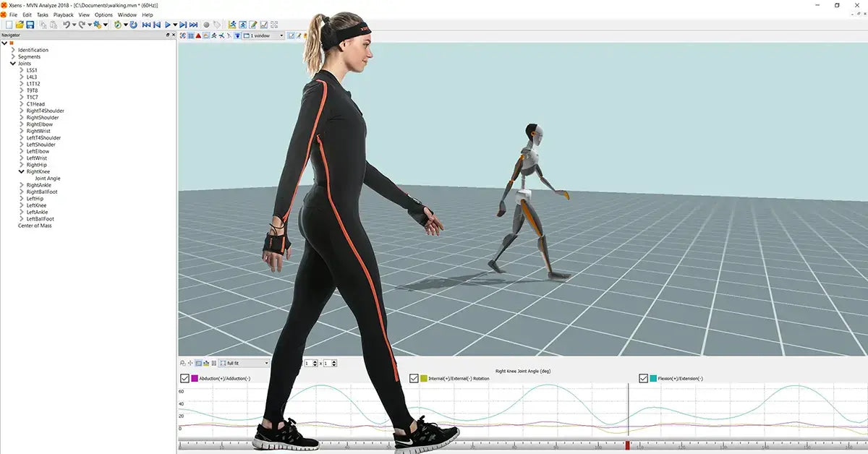
Task: Expand the Segments tree node
Action: point(13,57)
